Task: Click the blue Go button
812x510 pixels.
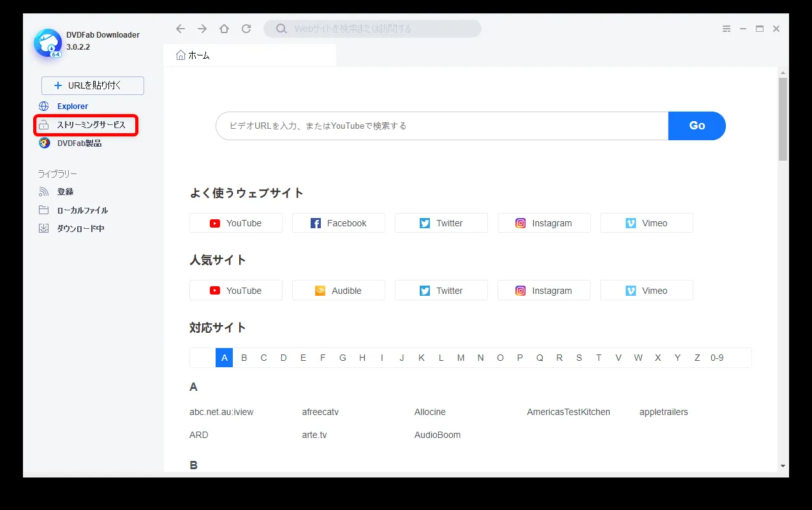Action: pyautogui.click(x=697, y=126)
